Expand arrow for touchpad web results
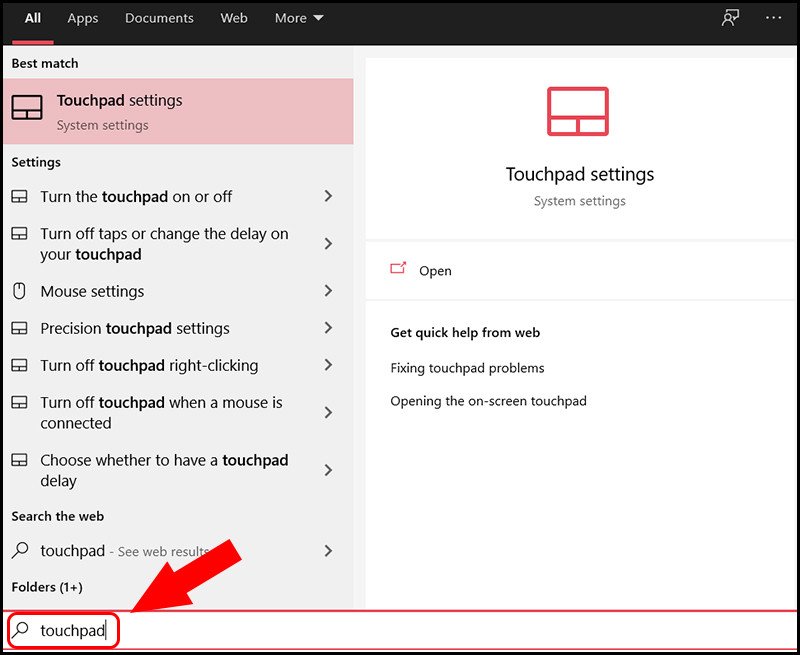Screen dimensions: 800x655 pyautogui.click(x=328, y=550)
